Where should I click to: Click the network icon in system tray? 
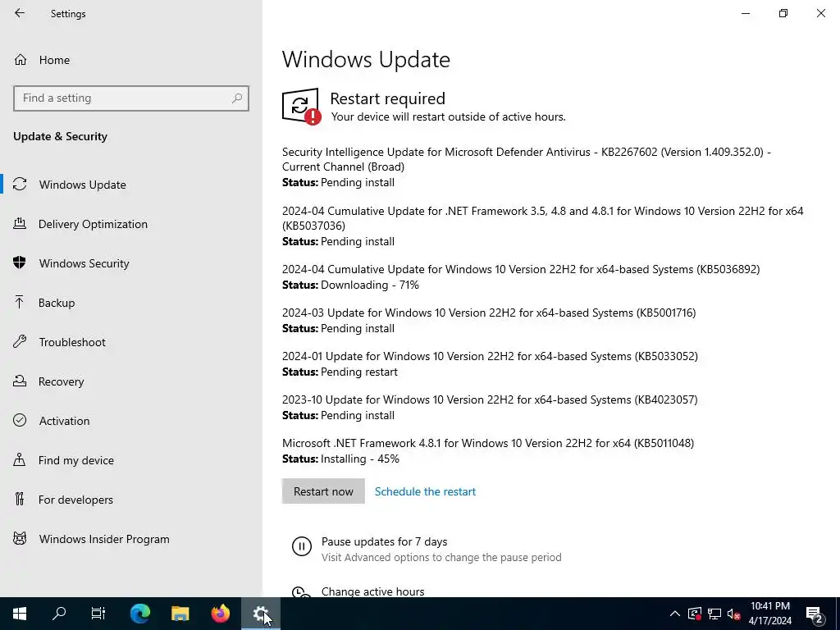[x=714, y=614]
